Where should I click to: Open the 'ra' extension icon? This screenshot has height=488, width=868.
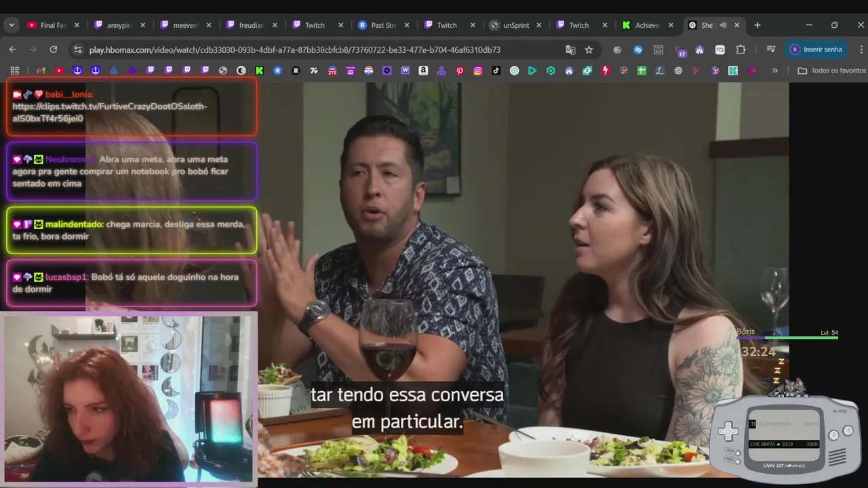720,49
